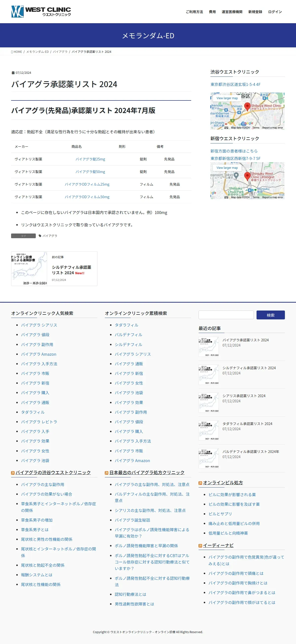Image resolution: width=296 pixels, height=644 pixels.
Task: View larger map for Shibuya clinic
Action: click(x=227, y=98)
